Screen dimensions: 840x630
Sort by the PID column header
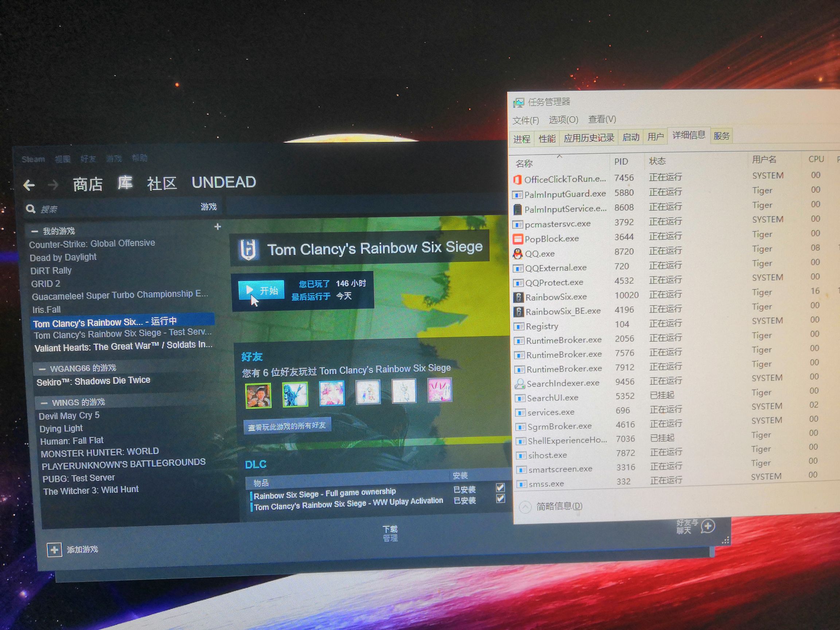tap(621, 162)
